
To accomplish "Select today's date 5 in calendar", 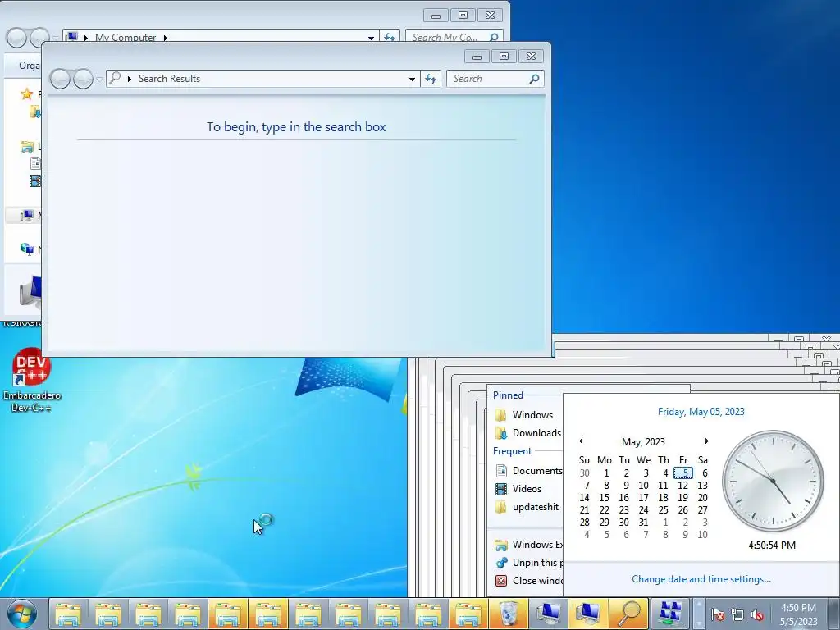I will click(683, 473).
